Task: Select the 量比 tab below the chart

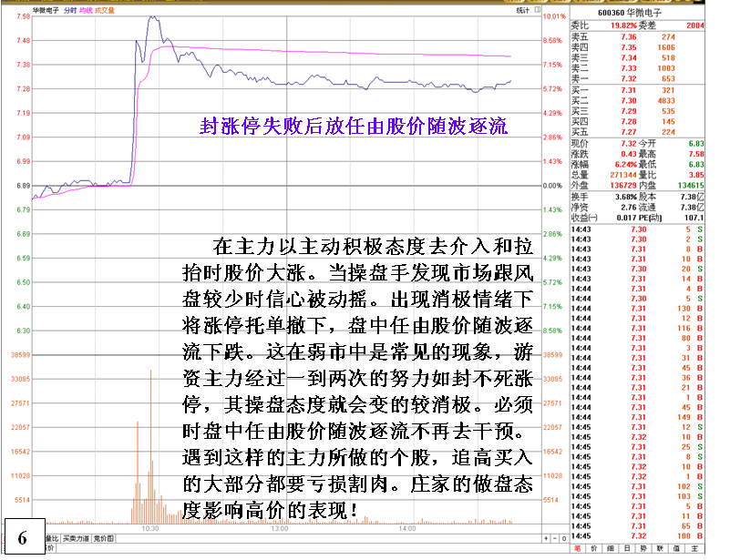Action: click(x=52, y=538)
